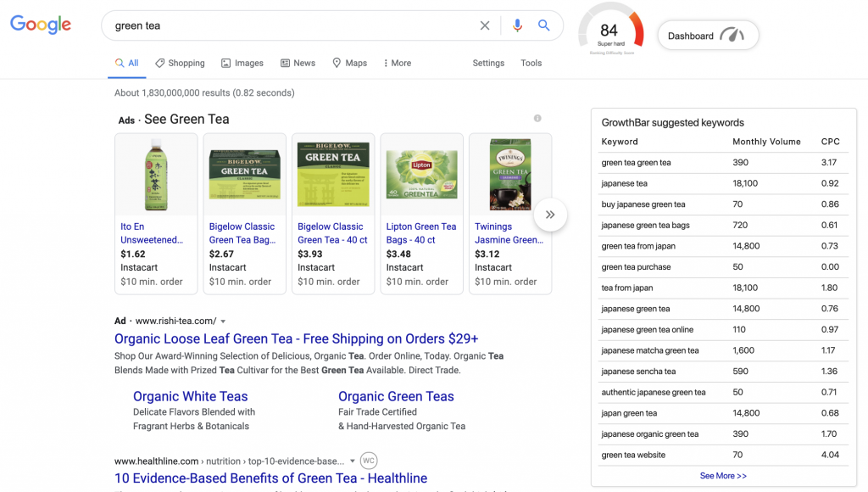Open the GrowthBar Dashboard button
Image resolution: width=868 pixels, height=492 pixels.
point(708,36)
